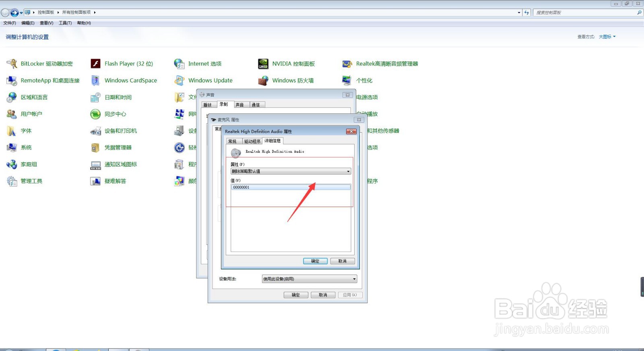Screen dimensions: 644x351
Task: Expand the recent pages arrow beside Forward
Action: coord(21,13)
